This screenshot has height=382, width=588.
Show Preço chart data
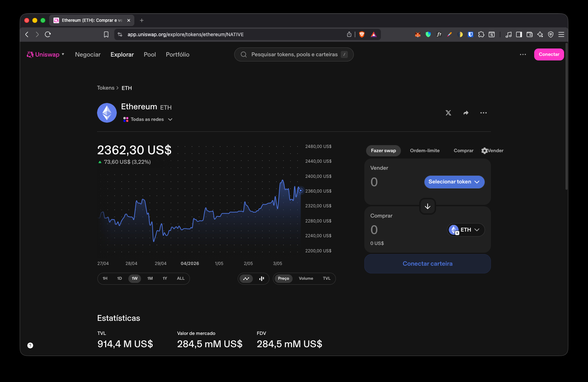point(283,279)
